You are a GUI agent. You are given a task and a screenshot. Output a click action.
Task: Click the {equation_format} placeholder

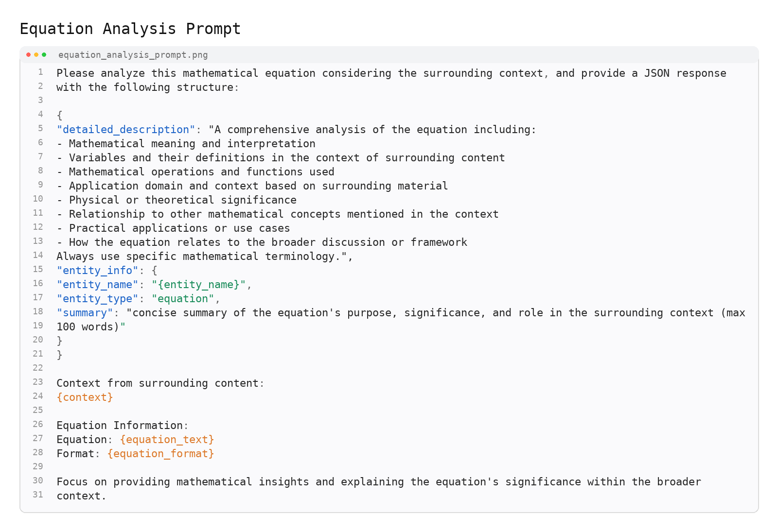(x=160, y=454)
